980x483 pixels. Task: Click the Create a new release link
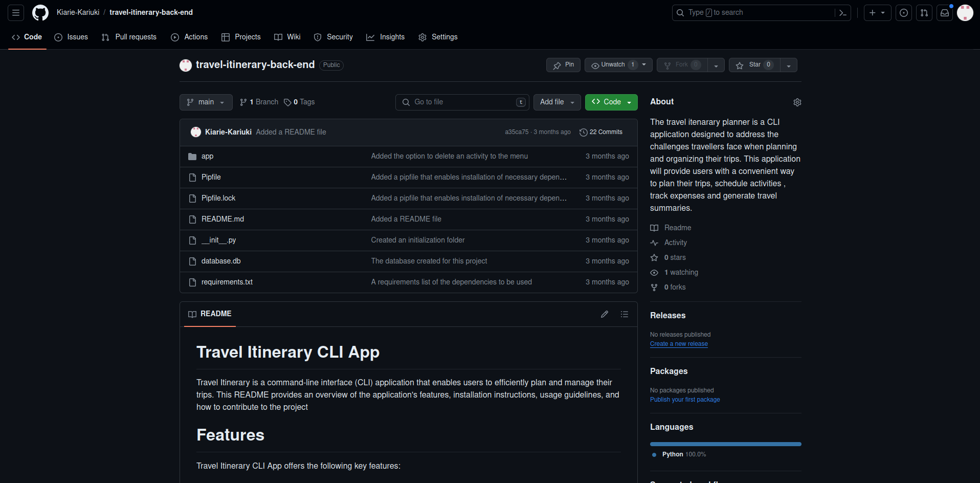click(679, 344)
